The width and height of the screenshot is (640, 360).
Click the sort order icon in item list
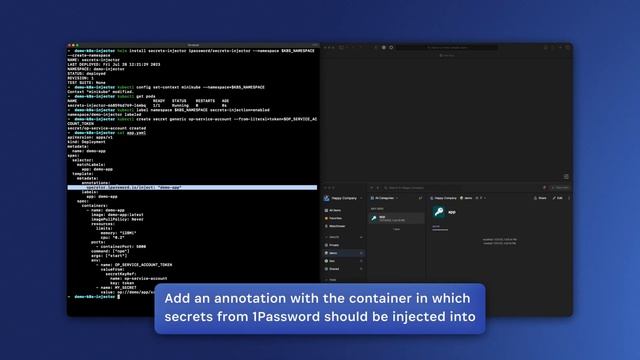click(420, 198)
